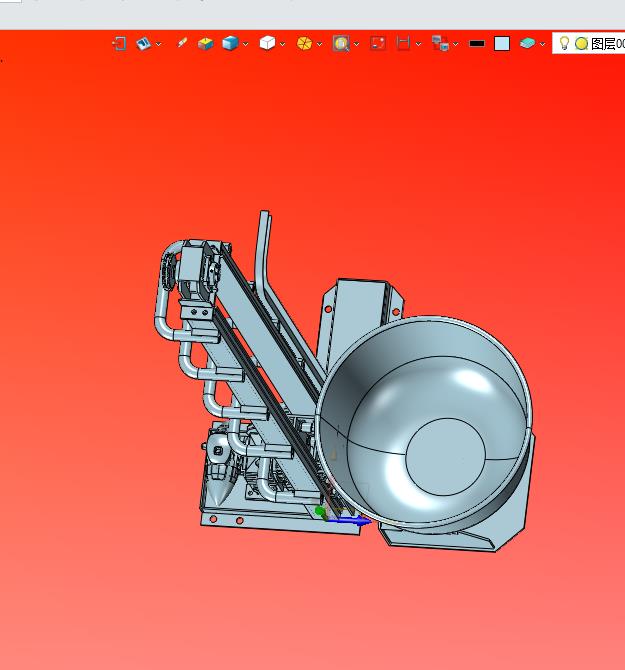Open dropdown beside white cube icon

tap(282, 44)
